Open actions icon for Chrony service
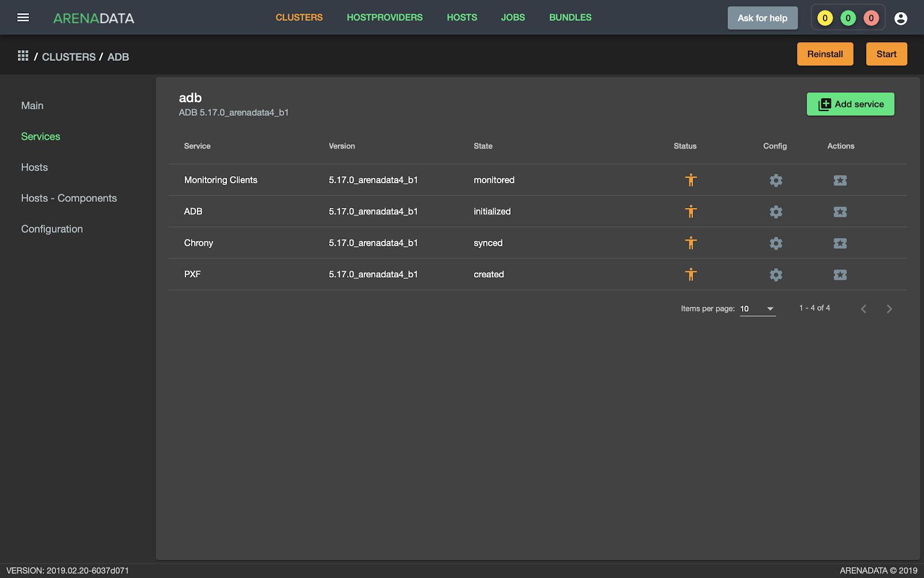Viewport: 924px width, 578px height. click(x=840, y=243)
